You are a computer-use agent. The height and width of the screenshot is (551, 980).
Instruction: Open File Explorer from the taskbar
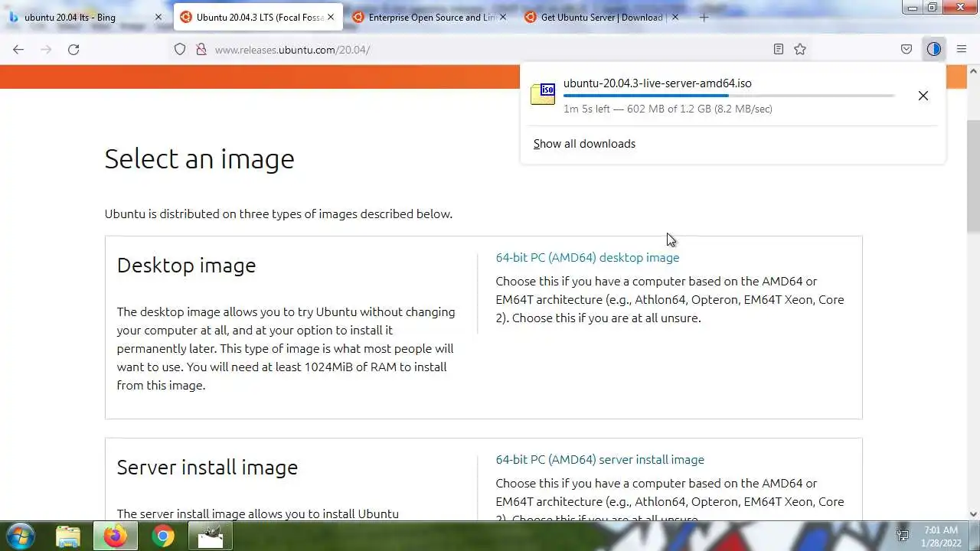(68, 536)
